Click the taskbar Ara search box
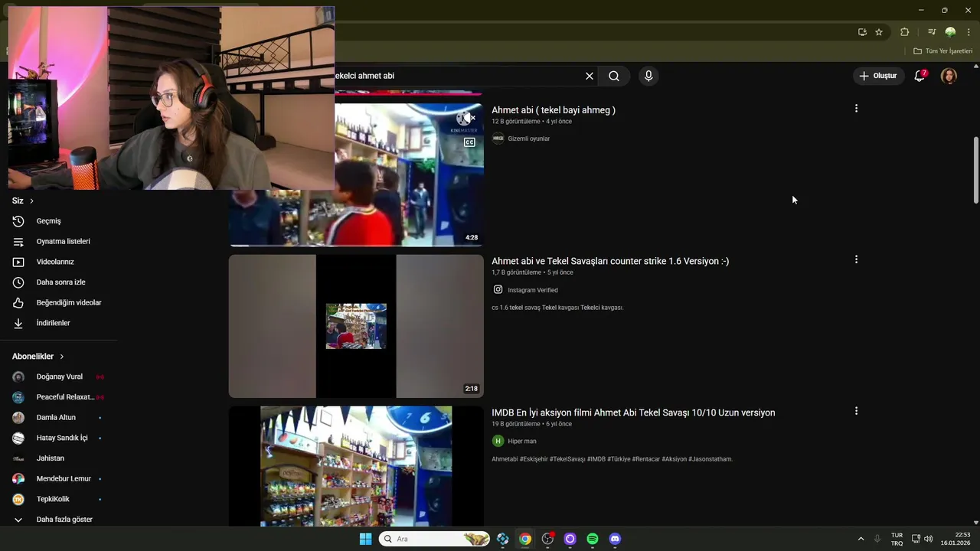 click(434, 539)
